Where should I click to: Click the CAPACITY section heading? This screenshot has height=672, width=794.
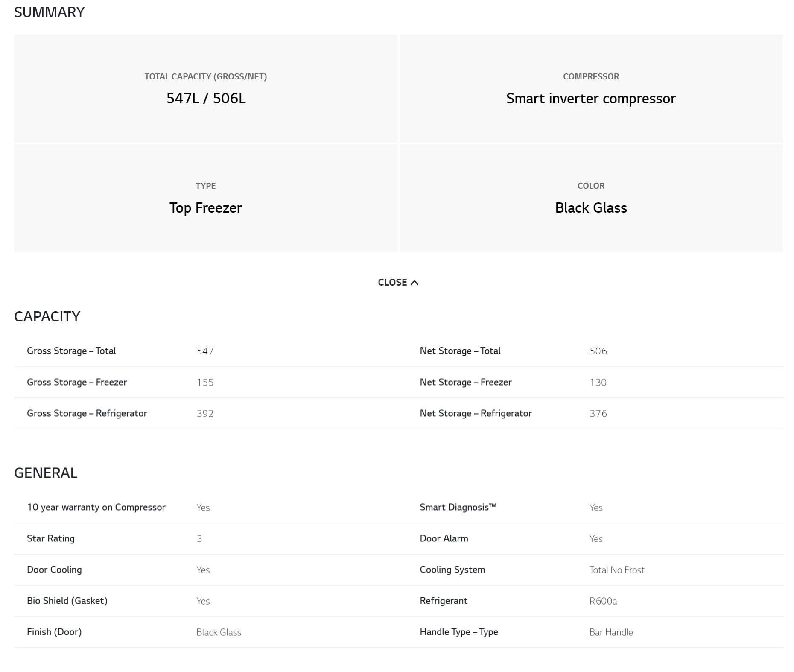pos(47,316)
